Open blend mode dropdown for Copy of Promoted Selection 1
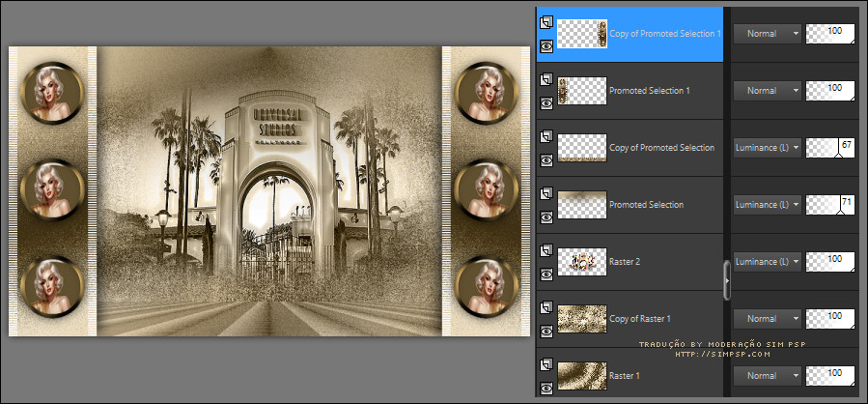 (x=768, y=34)
